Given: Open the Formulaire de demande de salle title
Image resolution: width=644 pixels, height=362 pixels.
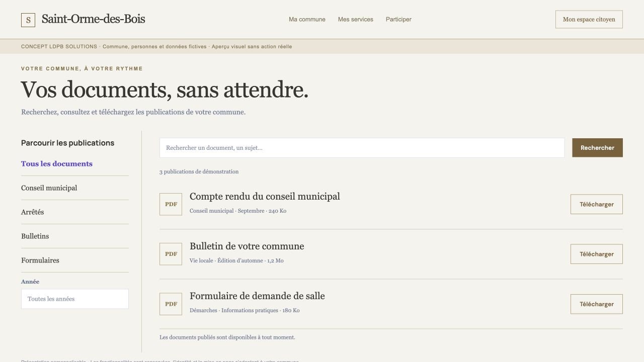Looking at the screenshot, I should pos(257,296).
